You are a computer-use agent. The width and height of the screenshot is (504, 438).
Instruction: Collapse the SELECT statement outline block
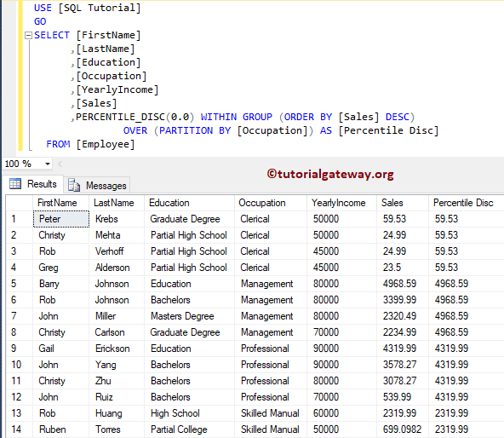pos(29,35)
